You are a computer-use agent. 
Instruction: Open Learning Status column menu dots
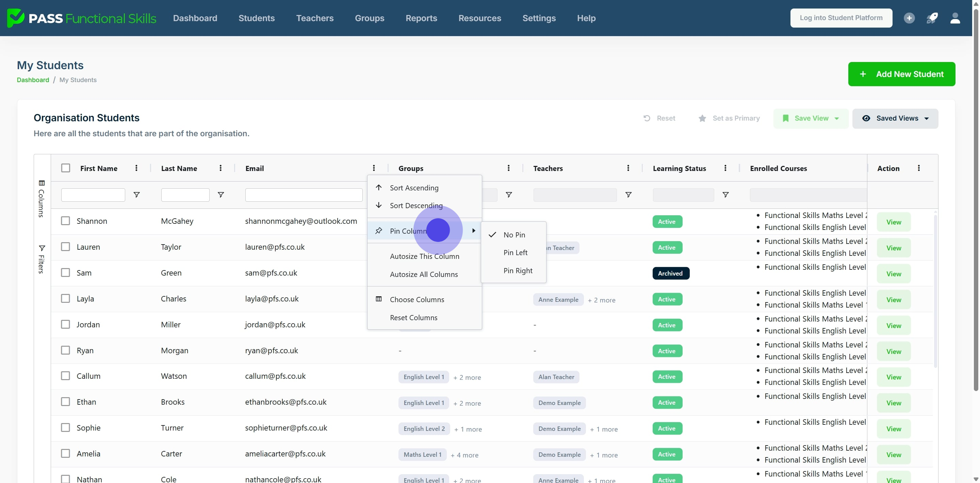725,168
